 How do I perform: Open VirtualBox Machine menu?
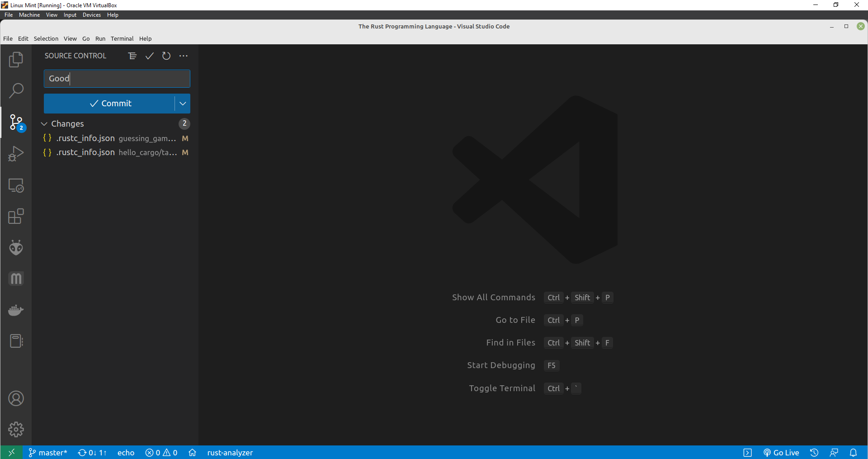(29, 15)
